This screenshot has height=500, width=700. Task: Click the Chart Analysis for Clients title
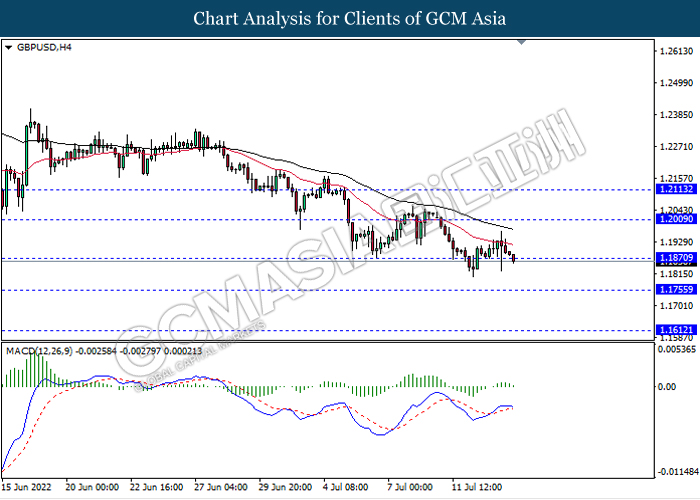350,18
